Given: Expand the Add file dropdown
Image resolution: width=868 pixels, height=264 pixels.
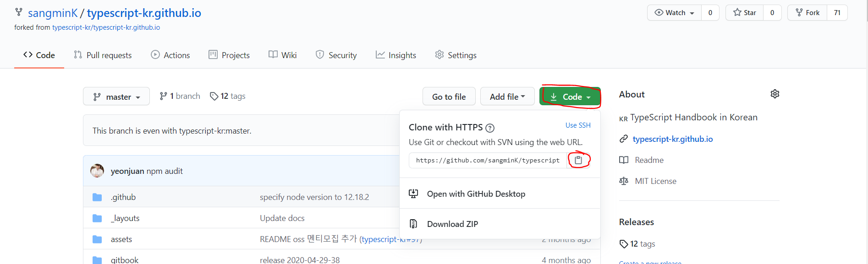Looking at the screenshot, I should [507, 97].
